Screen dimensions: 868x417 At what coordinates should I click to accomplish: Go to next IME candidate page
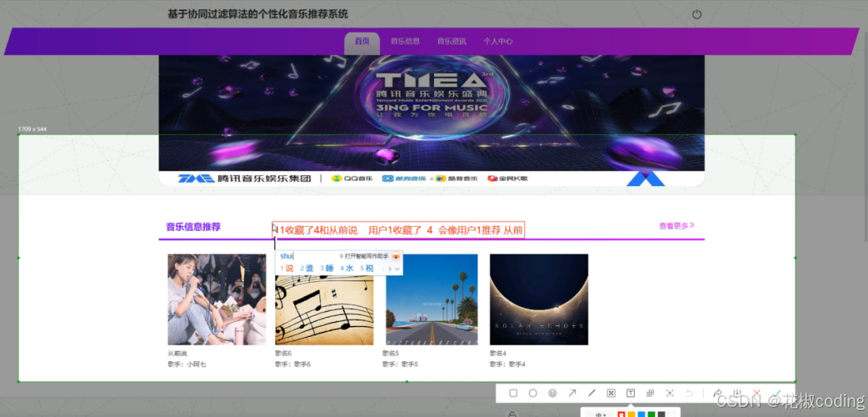click(x=390, y=269)
